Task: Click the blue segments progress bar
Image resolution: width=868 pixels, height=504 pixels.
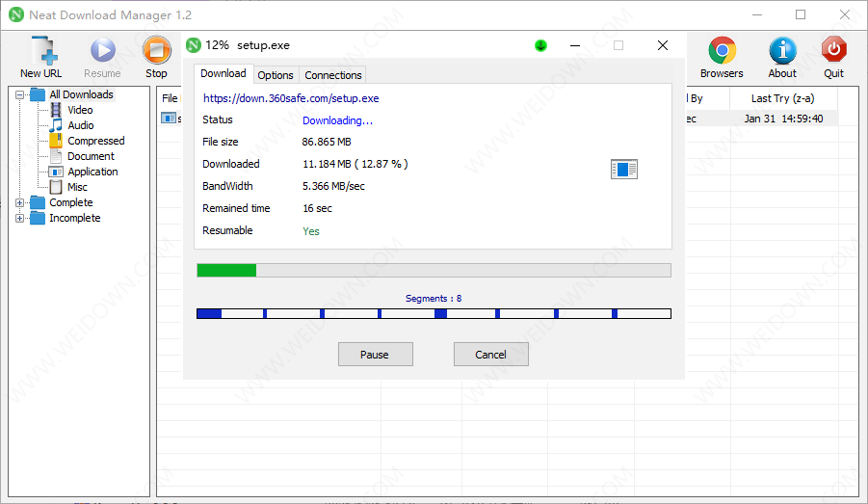Action: 434,314
